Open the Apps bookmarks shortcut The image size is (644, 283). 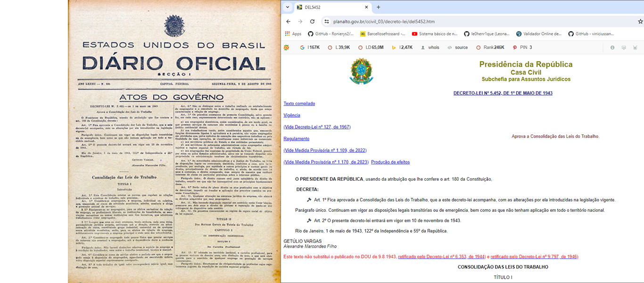point(293,34)
